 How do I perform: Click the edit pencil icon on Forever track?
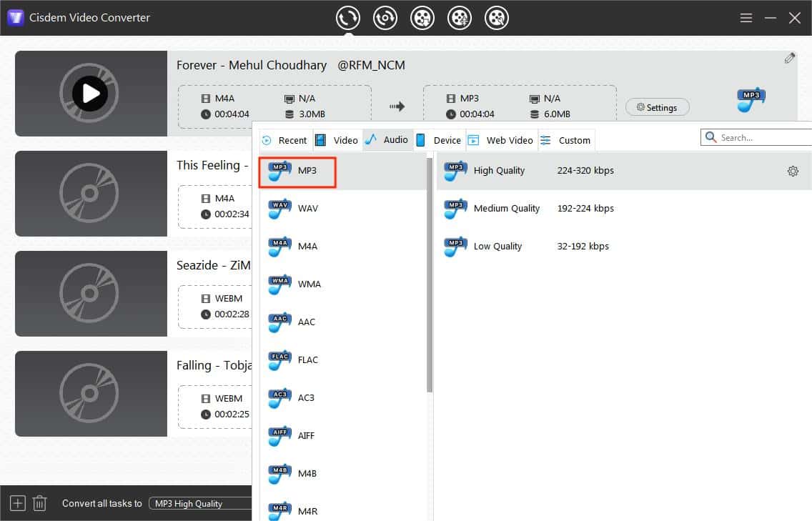tap(790, 57)
